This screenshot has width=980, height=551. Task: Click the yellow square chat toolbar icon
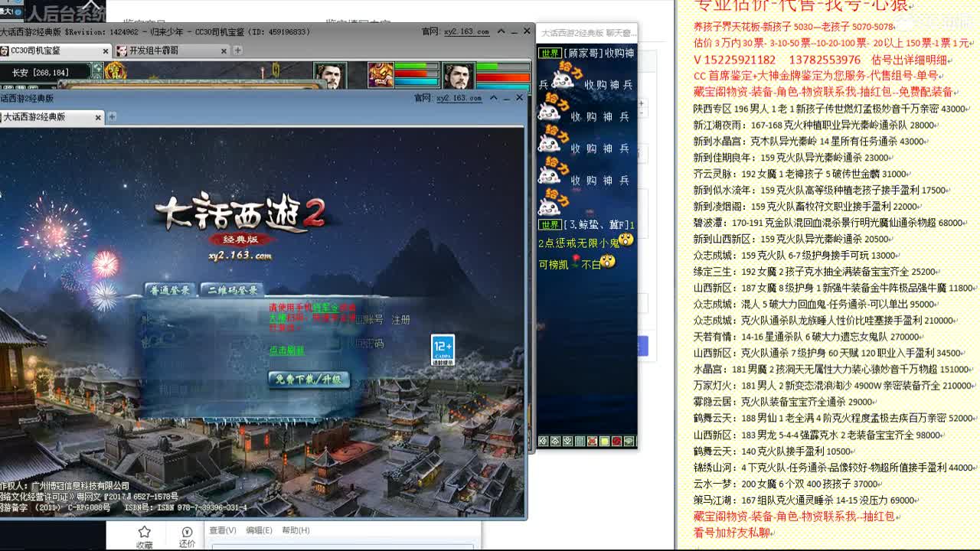[604, 442]
